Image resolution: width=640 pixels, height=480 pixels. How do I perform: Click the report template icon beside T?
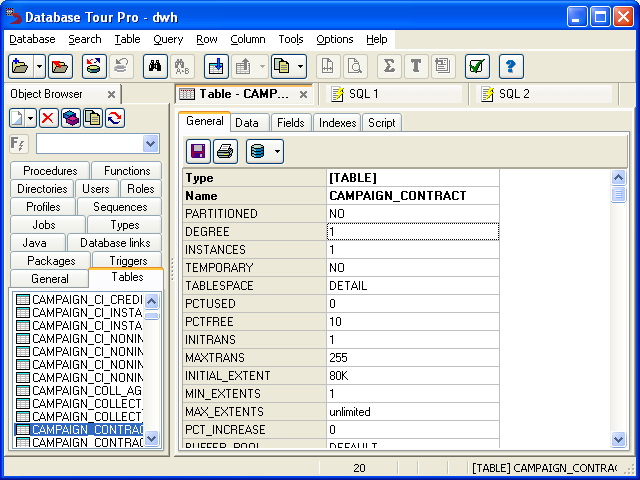coord(443,66)
